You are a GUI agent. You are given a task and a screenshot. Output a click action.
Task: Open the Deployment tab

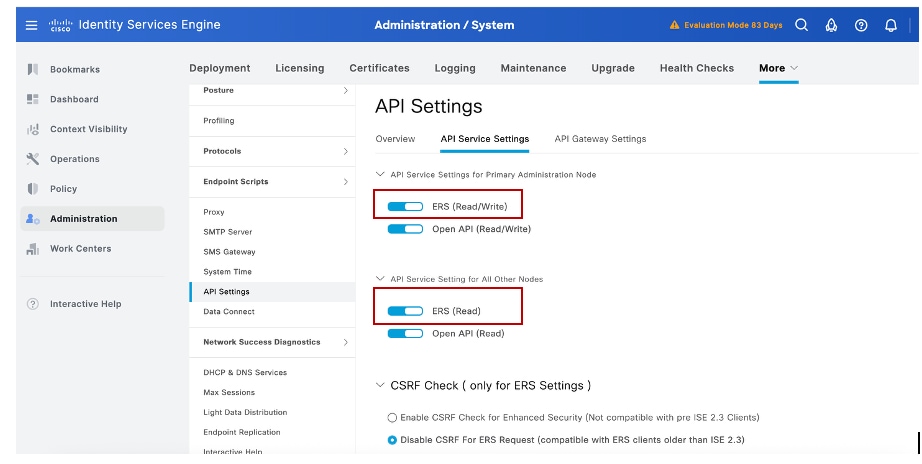pos(220,68)
